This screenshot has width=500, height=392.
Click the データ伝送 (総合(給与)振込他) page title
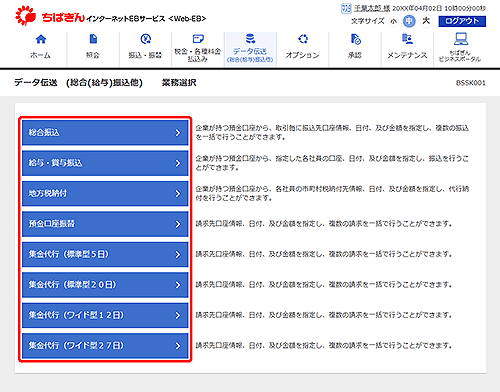point(78,83)
